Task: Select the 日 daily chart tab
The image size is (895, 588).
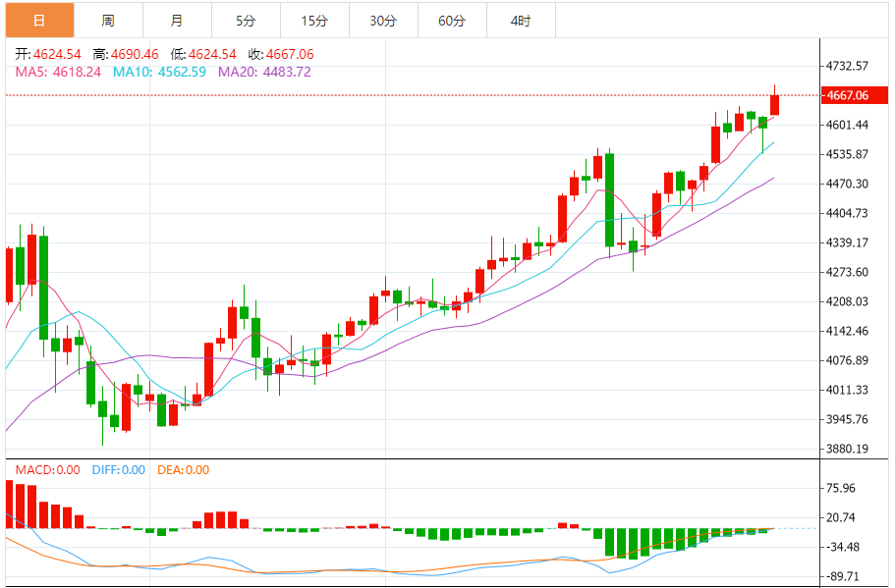Action: tap(39, 20)
